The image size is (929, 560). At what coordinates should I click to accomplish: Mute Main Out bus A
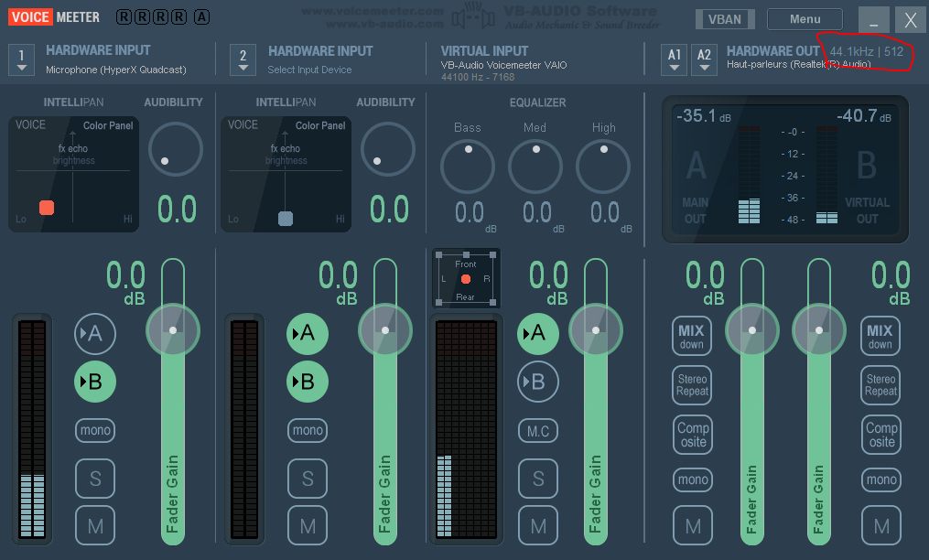point(693,525)
